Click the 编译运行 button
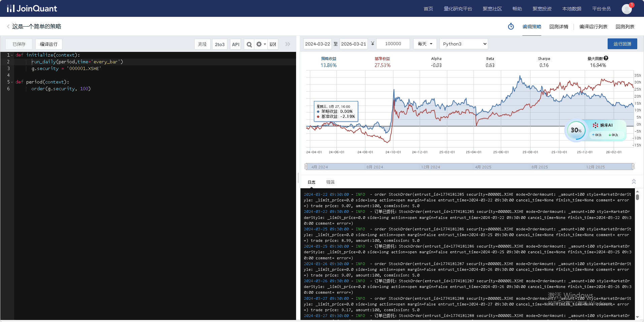 (49, 44)
